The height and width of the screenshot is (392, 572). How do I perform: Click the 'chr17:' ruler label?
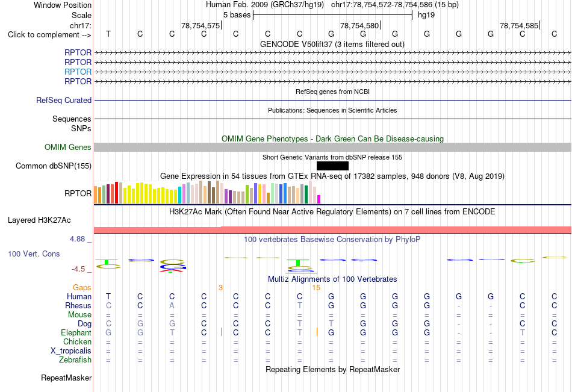(x=81, y=25)
